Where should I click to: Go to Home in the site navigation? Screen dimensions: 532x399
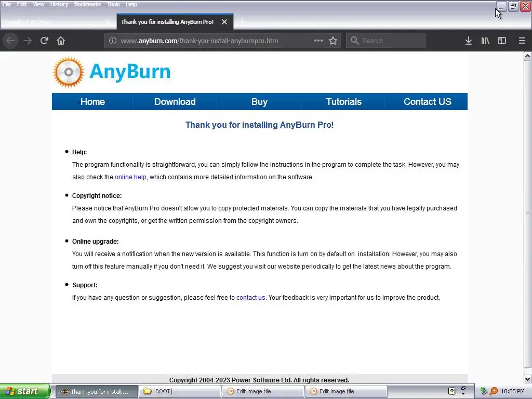pos(92,102)
